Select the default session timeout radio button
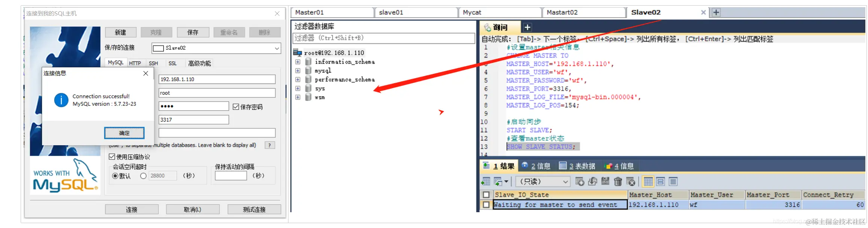 [115, 176]
